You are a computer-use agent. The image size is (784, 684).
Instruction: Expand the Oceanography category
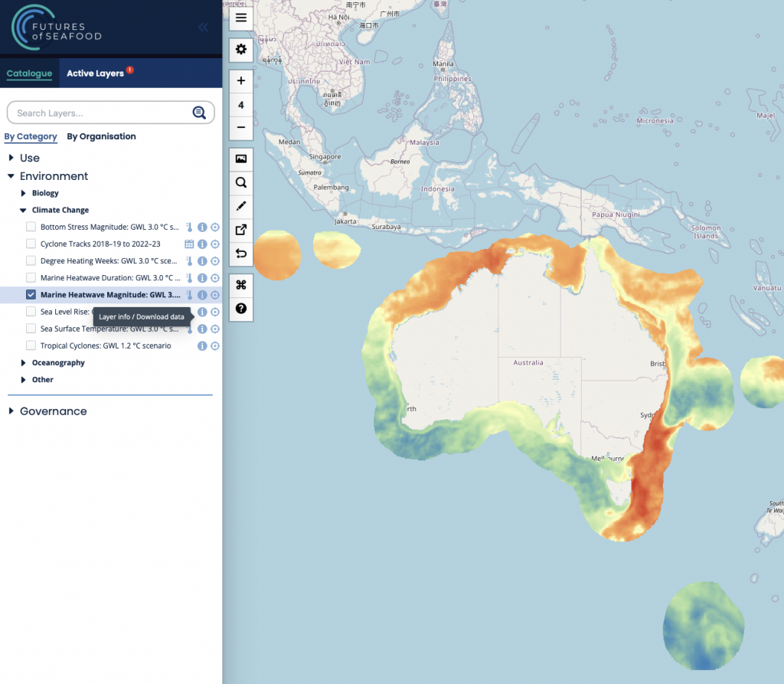24,363
